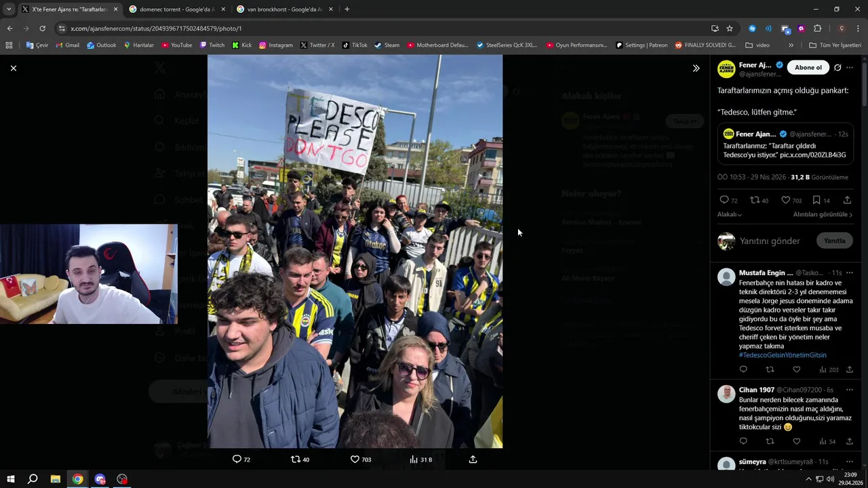Open the tab search dropdown arrow
Viewport: 868px width, 488px height.
(x=8, y=9)
